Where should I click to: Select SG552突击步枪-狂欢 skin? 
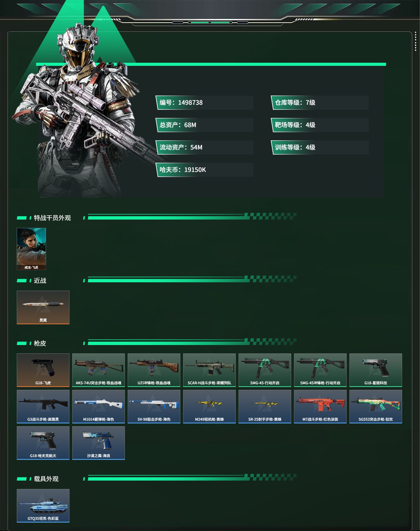click(376, 407)
